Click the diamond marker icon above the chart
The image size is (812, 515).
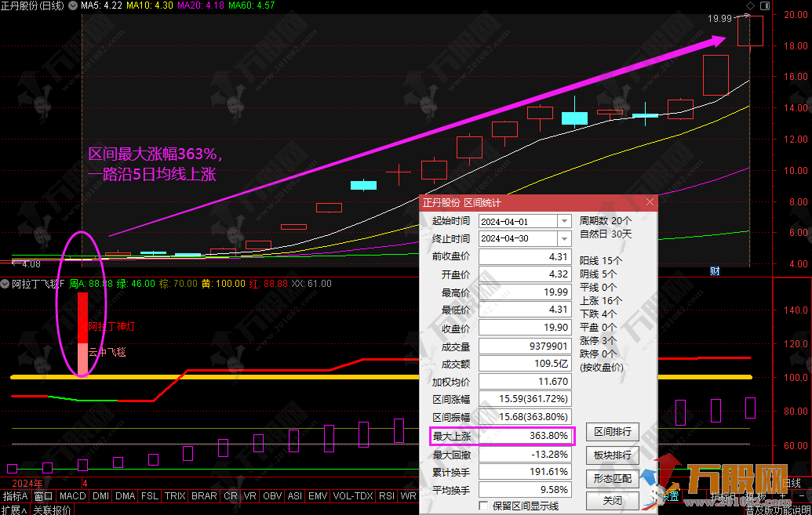tap(750, 5)
